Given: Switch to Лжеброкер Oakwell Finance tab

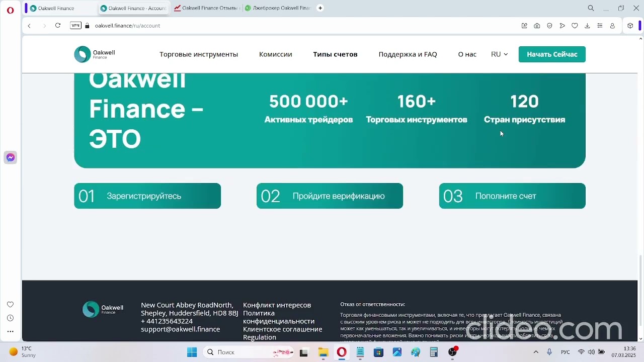Looking at the screenshot, I should [x=278, y=8].
